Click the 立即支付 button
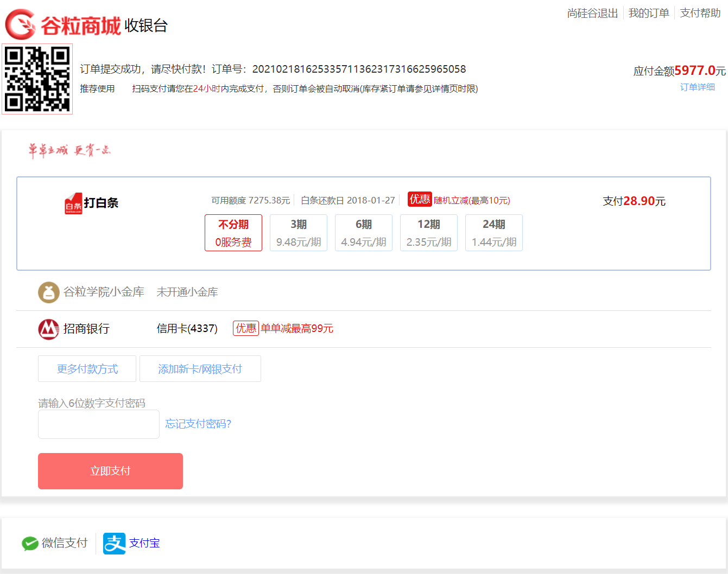Image resolution: width=728 pixels, height=574 pixels. coord(110,471)
